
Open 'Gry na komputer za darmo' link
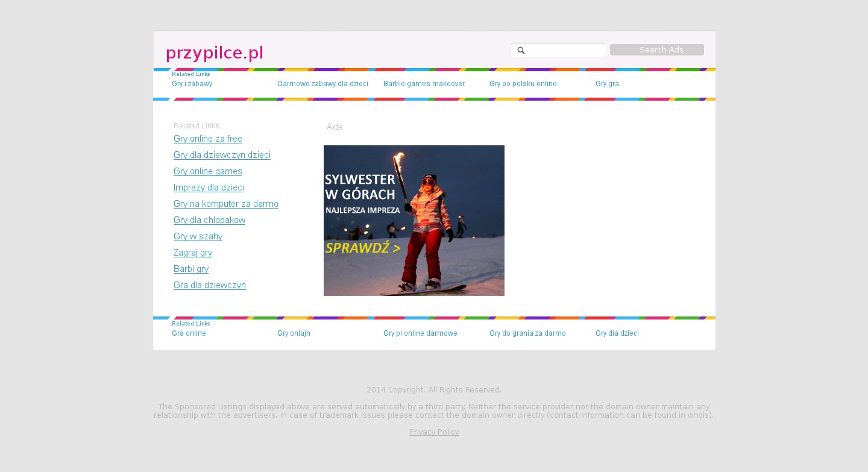coord(226,204)
